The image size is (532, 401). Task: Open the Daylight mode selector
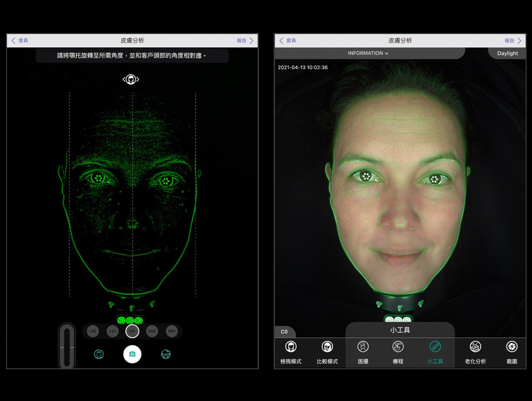(507, 53)
